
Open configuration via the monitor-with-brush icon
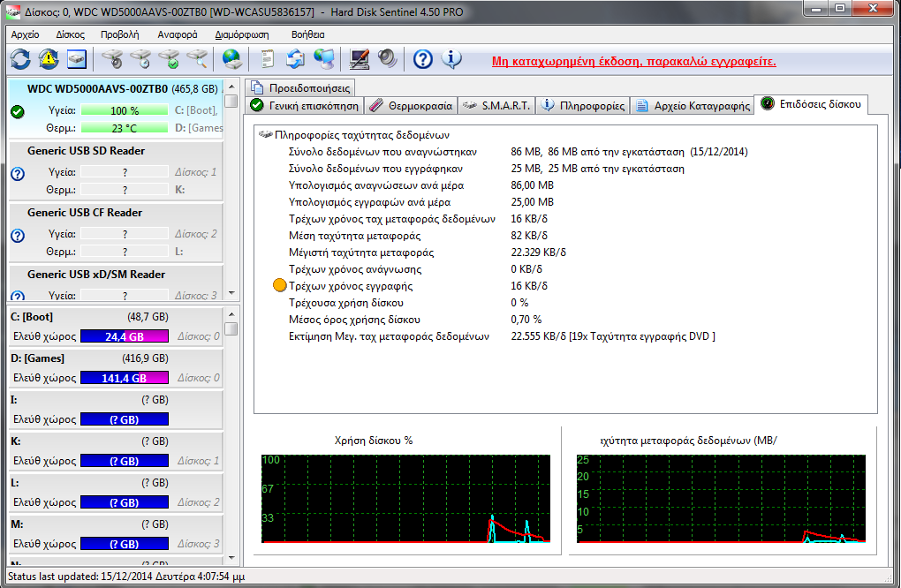[360, 58]
